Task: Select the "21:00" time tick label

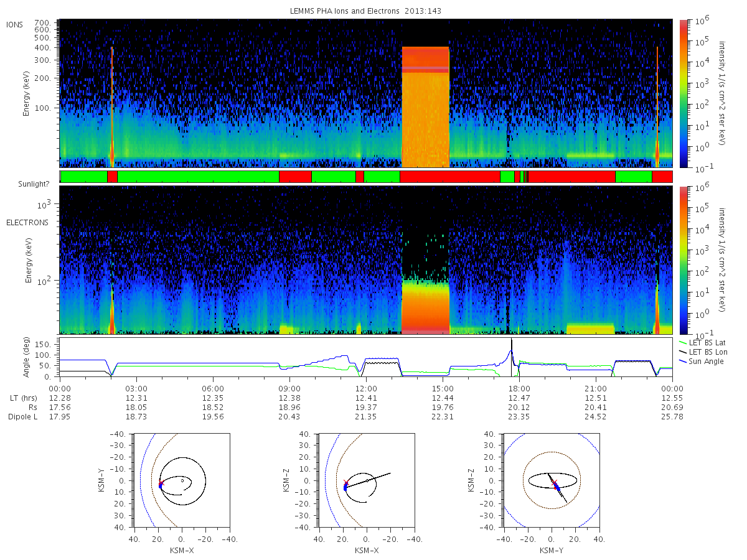Action: (596, 388)
